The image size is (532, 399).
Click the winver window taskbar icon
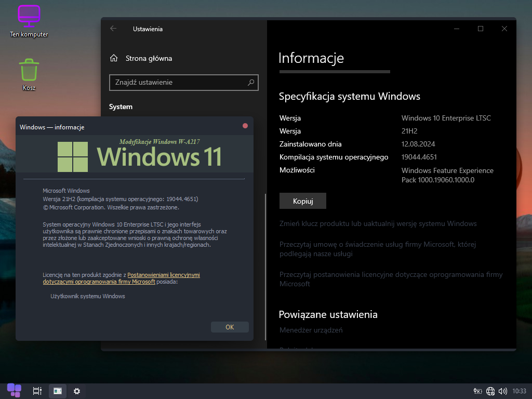[58, 391]
